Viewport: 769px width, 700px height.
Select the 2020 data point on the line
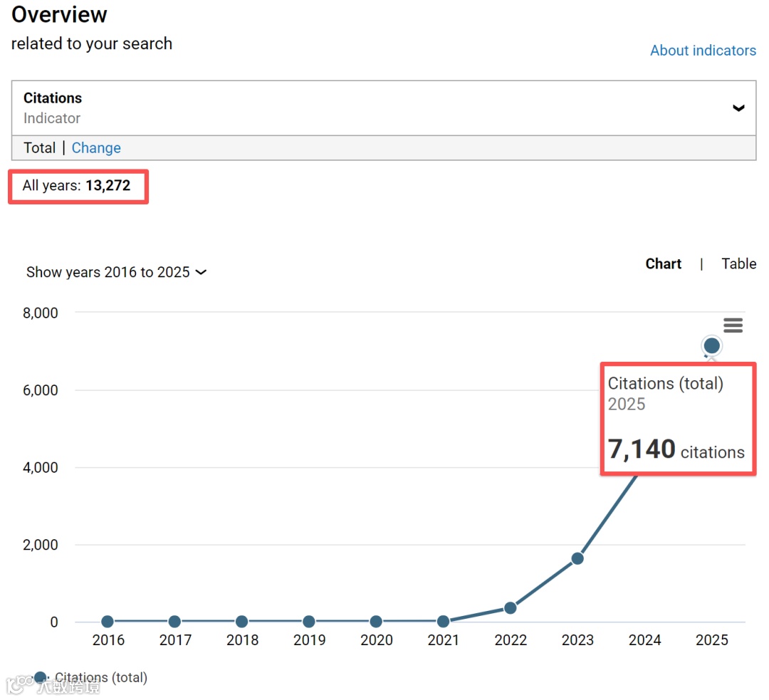pyautogui.click(x=376, y=622)
